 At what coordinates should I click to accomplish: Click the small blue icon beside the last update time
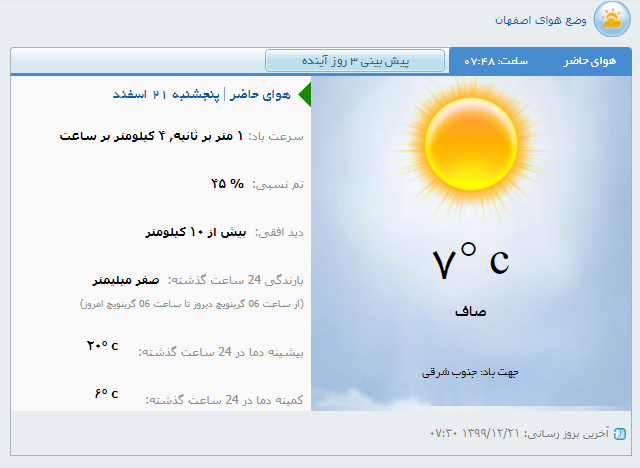pyautogui.click(x=620, y=434)
